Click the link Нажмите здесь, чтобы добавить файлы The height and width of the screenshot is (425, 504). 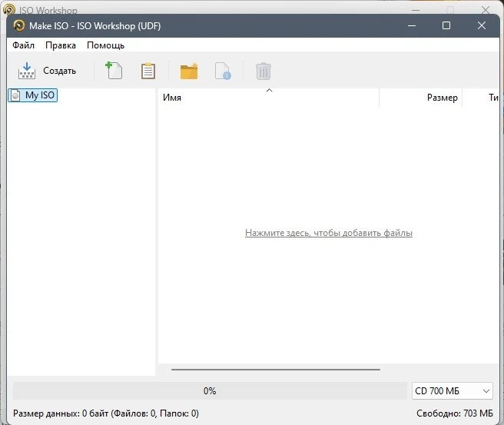pos(329,233)
